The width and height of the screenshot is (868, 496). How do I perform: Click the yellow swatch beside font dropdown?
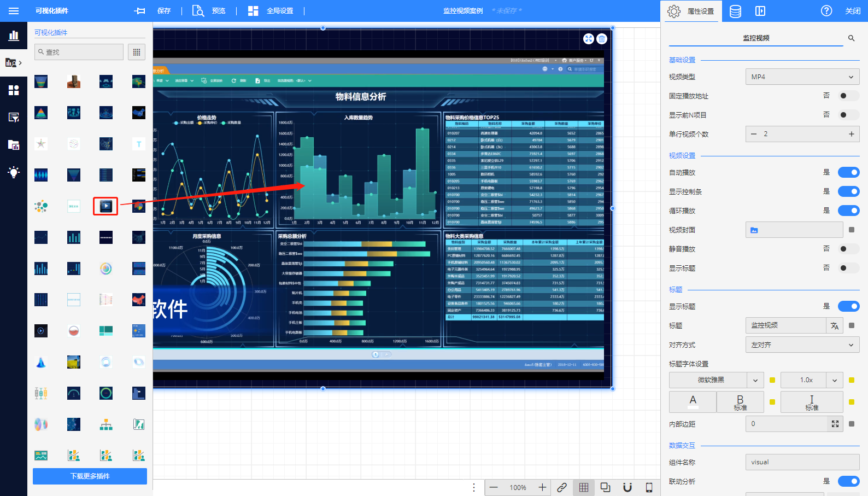[772, 380]
